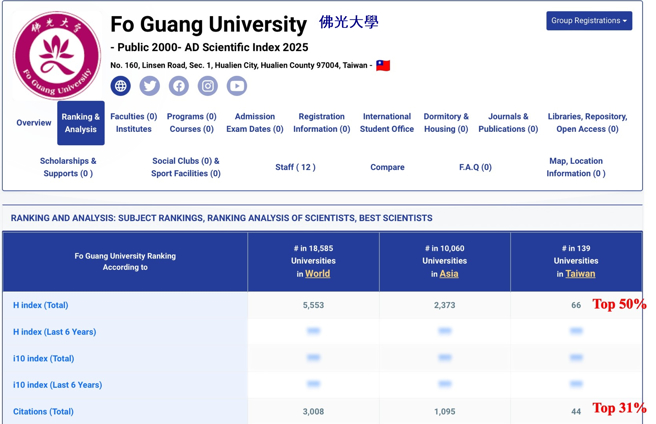Open the Twitter profile icon

coord(150,86)
